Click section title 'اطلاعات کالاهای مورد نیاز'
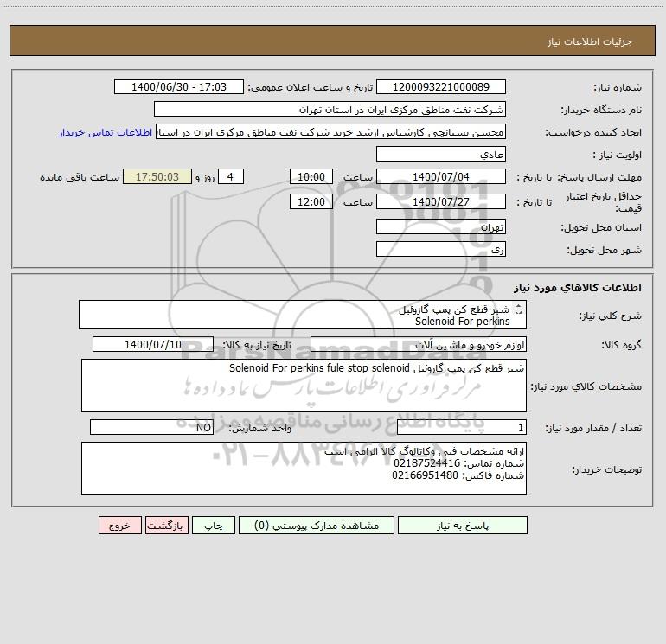Screen dimensions: 666x644 pyautogui.click(x=578, y=288)
